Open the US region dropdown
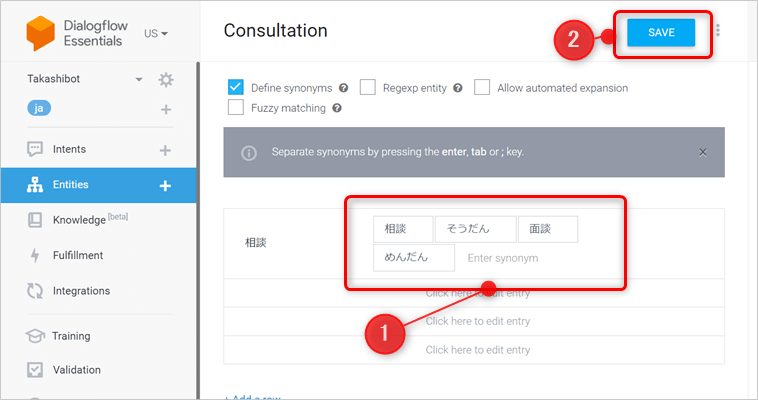Screen dimensions: 758x400 [156, 33]
